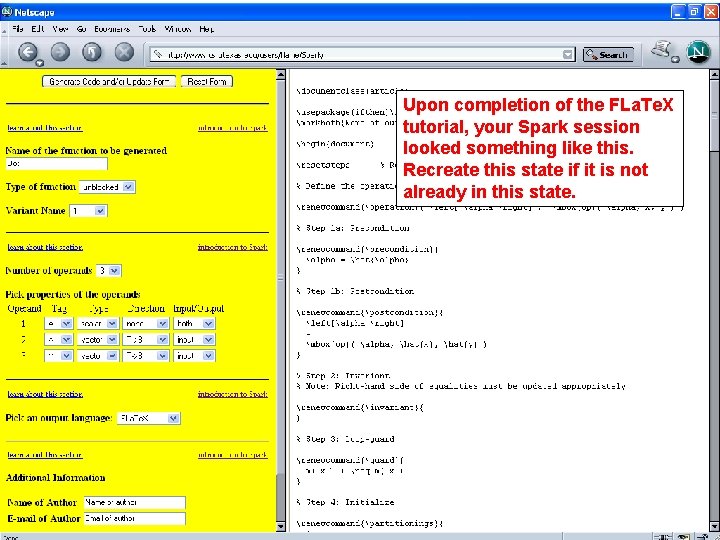Click learn about this section link above output language
Screen dimensions: 720x540
point(45,394)
